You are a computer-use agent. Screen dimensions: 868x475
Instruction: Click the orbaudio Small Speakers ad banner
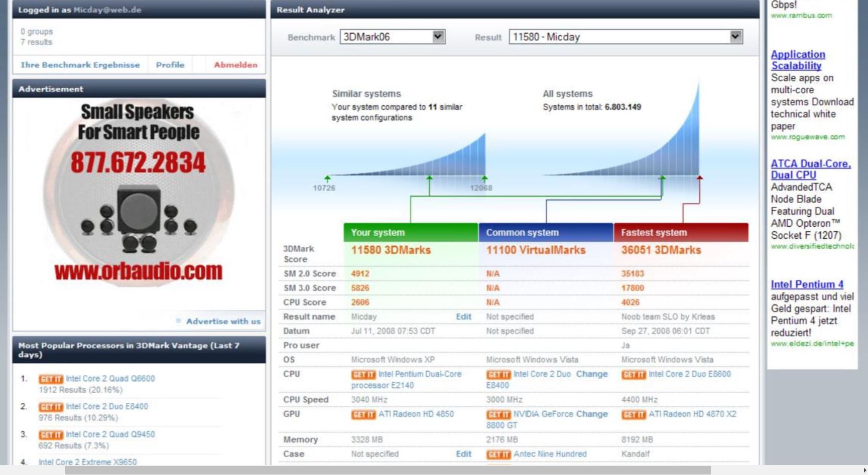pos(139,193)
